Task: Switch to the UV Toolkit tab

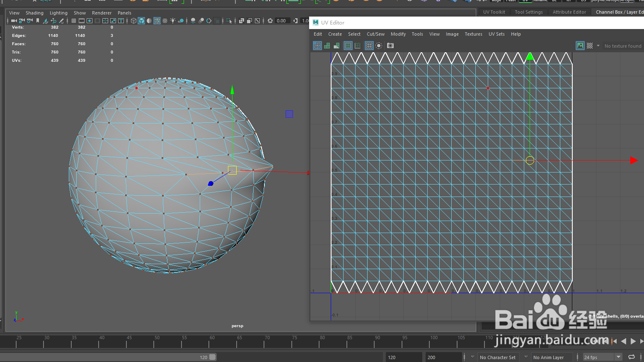Action: (494, 12)
